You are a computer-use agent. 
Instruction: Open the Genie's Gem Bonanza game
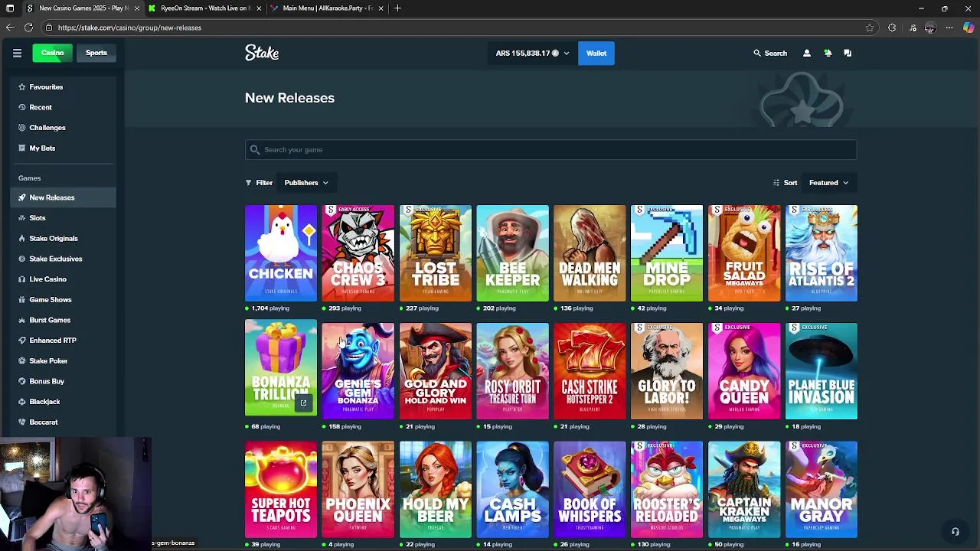point(358,371)
